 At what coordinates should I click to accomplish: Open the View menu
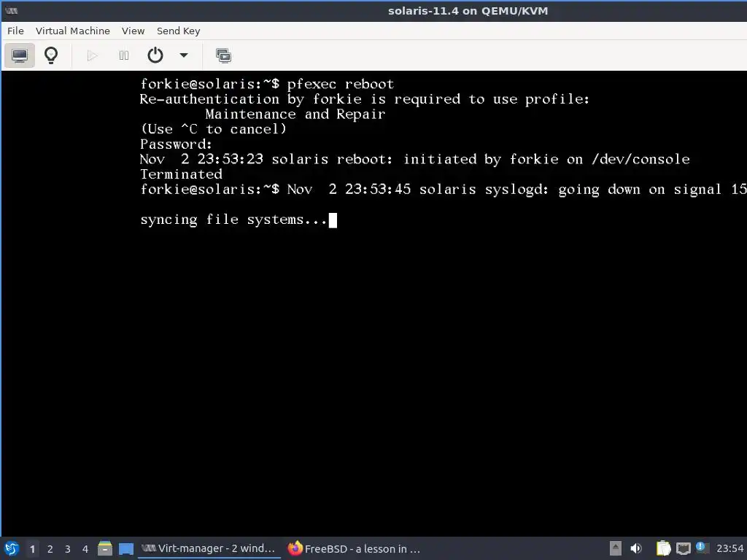(133, 31)
